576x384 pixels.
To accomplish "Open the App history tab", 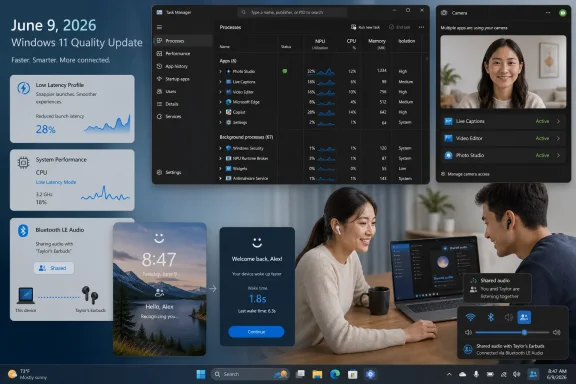I will pos(183,66).
